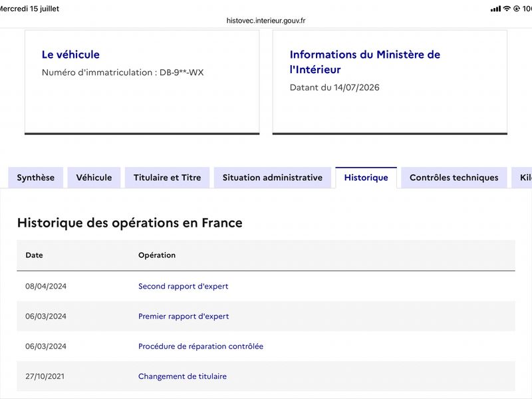
Task: Tap the Wi-Fi status icon
Action: (x=507, y=9)
